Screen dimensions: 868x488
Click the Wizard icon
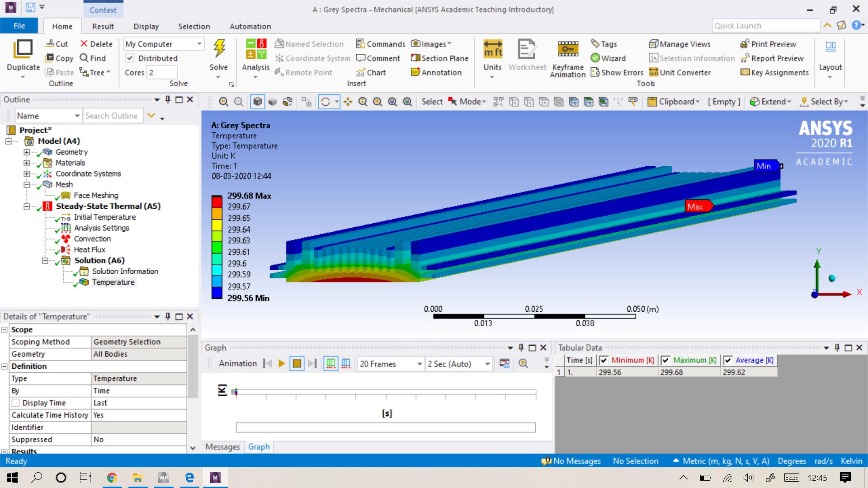pos(595,58)
